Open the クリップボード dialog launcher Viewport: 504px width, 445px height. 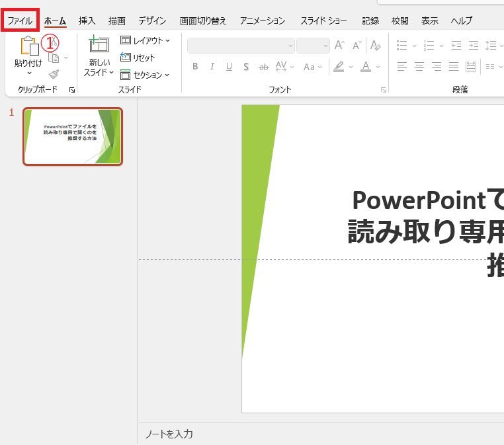(72, 91)
